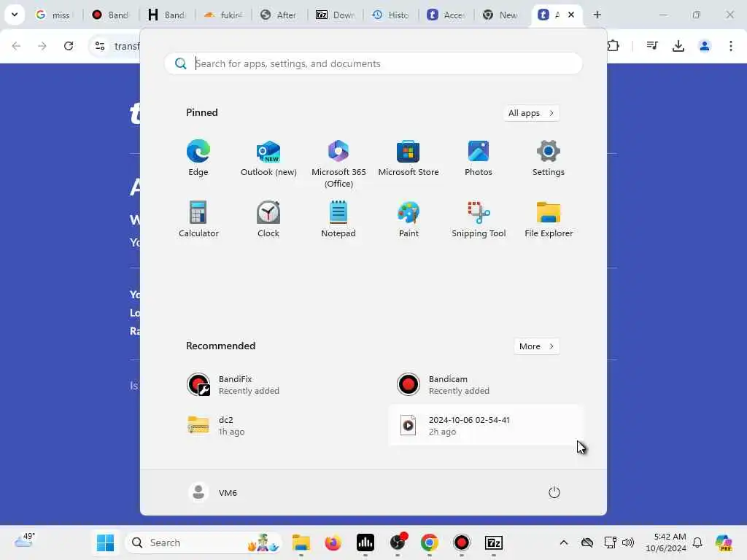Focus the Start menu search field

click(373, 63)
